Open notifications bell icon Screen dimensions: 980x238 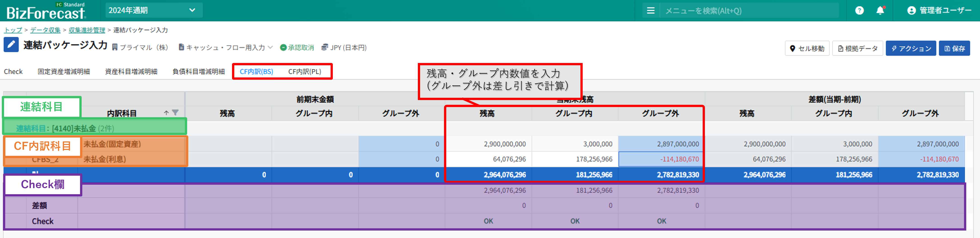880,11
